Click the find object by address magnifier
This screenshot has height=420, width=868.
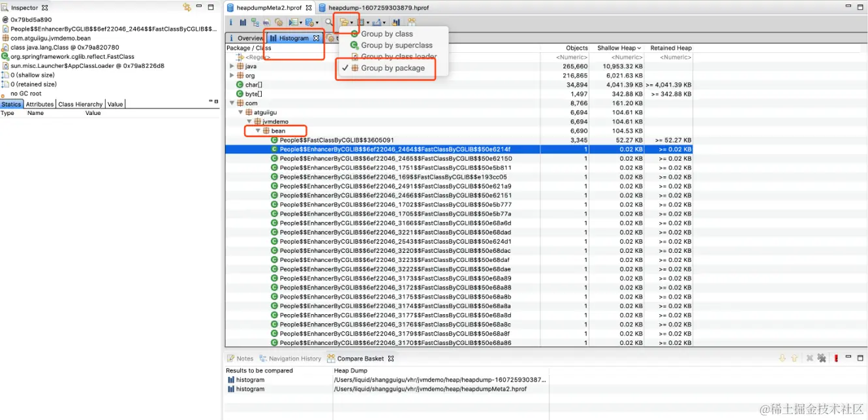328,22
